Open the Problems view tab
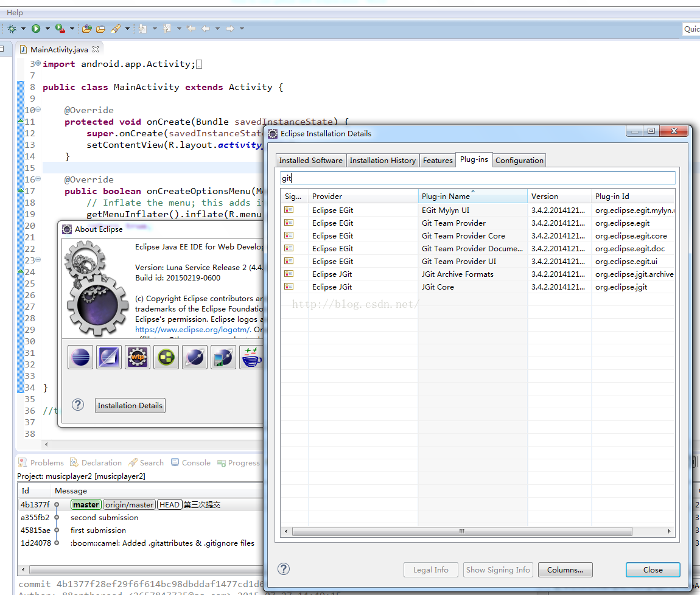The width and height of the screenshot is (700, 595). pos(41,463)
